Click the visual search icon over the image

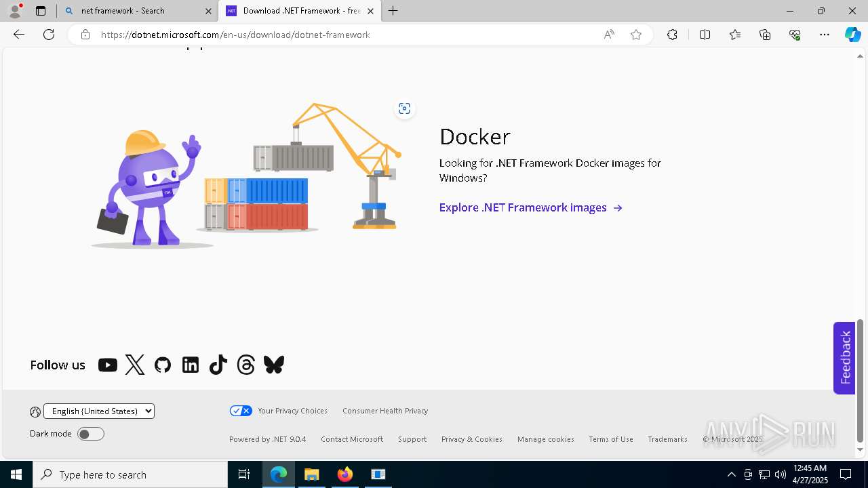point(404,108)
